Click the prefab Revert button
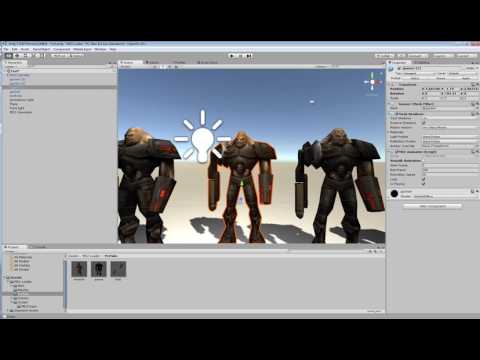 441,78
